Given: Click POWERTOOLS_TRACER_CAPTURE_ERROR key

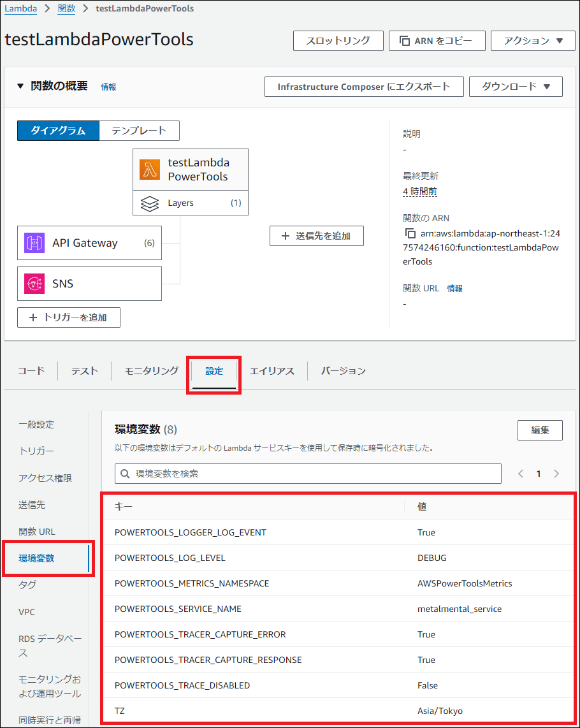Looking at the screenshot, I should point(200,635).
